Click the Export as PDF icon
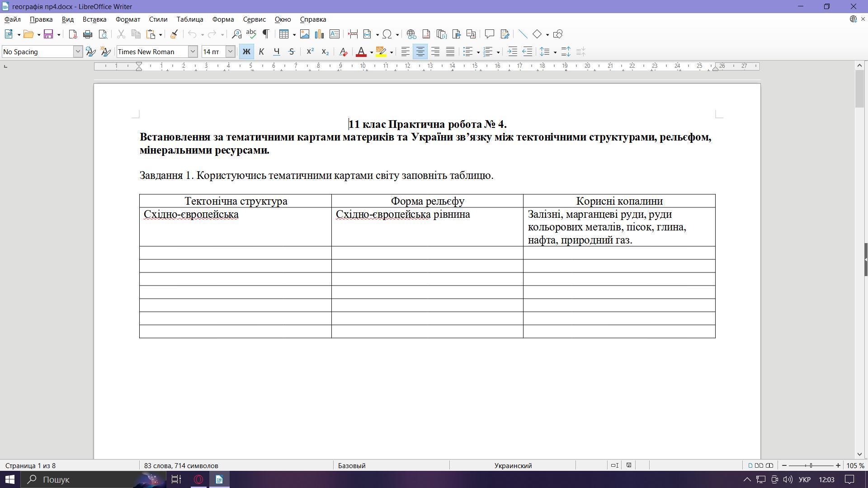The width and height of the screenshot is (868, 488). 73,34
